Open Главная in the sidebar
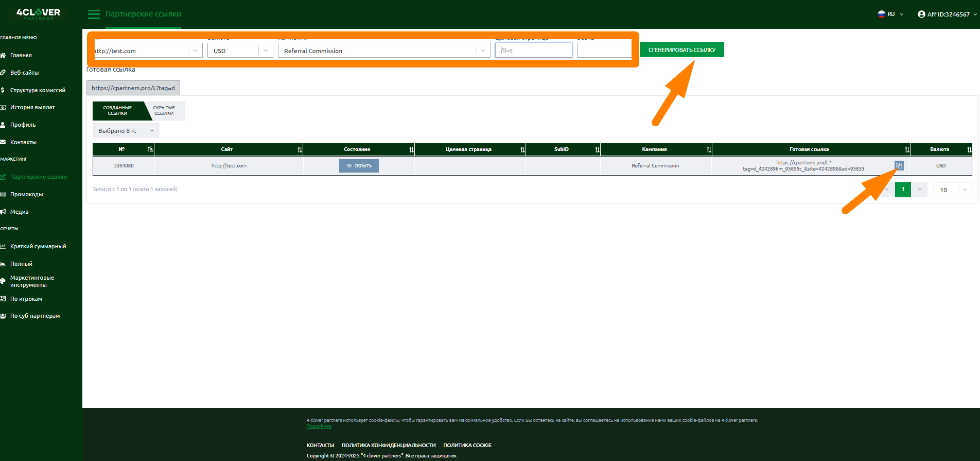 pyautogui.click(x=21, y=55)
